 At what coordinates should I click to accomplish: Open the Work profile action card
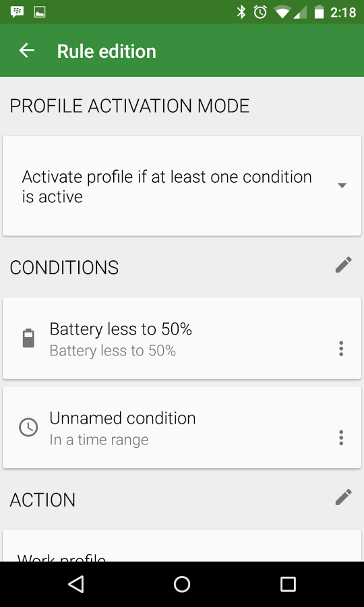coord(182,546)
